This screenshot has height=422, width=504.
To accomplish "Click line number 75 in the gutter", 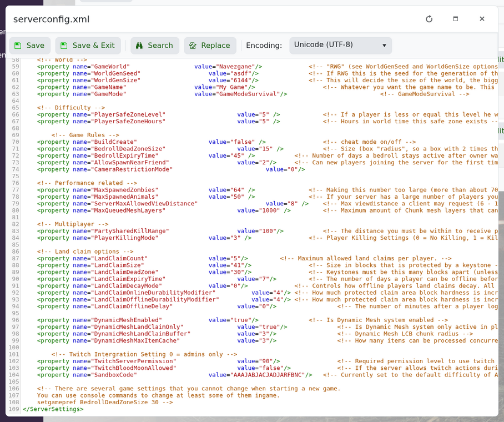I will tap(16, 176).
